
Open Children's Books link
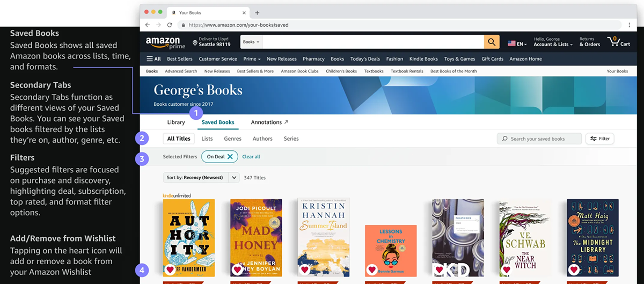pyautogui.click(x=341, y=71)
